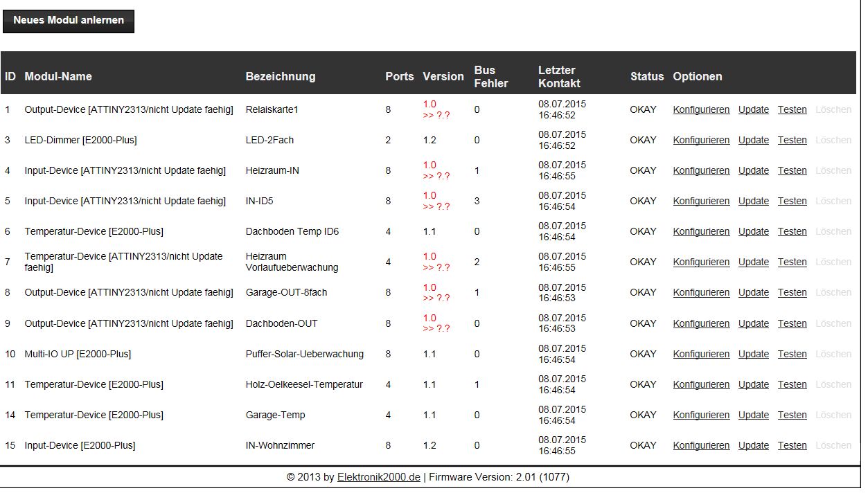Click the Bus Fehler column header
The height and width of the screenshot is (493, 868).
[490, 76]
